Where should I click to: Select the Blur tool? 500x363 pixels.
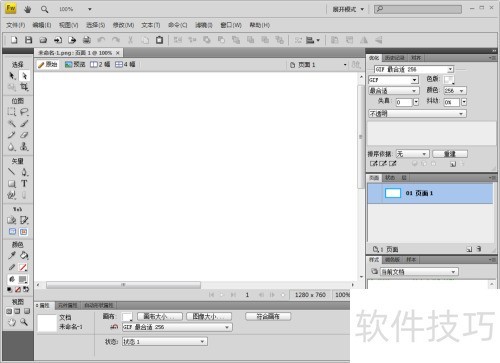[12, 147]
